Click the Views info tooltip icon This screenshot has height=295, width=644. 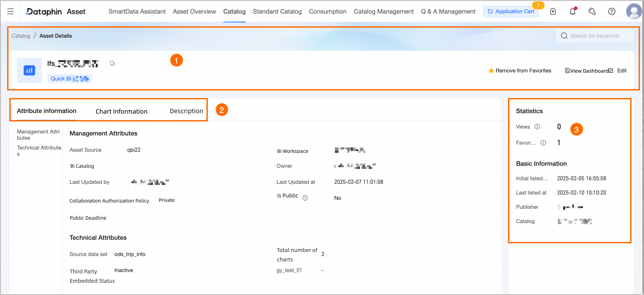click(x=537, y=127)
